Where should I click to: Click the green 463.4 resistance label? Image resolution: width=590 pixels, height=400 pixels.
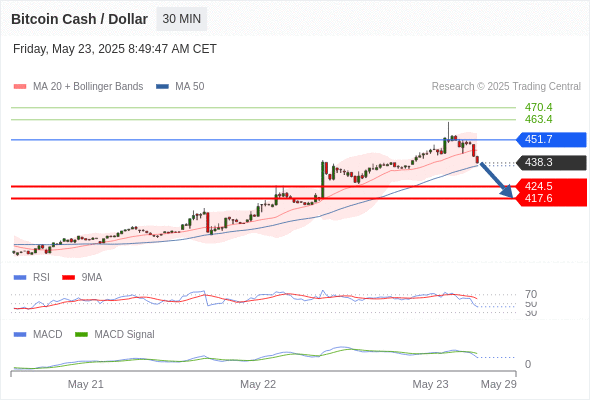click(538, 119)
